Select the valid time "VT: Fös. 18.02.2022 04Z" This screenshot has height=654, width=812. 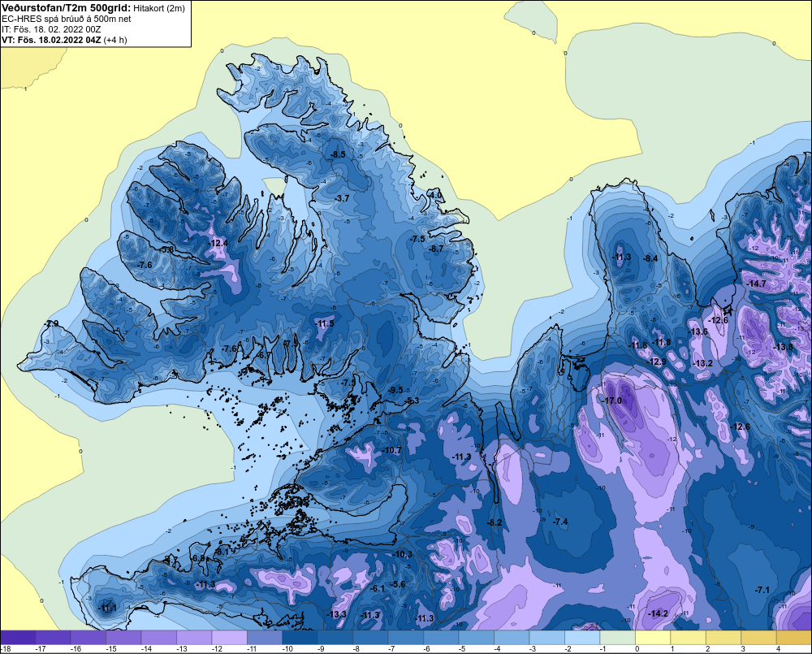coord(52,40)
